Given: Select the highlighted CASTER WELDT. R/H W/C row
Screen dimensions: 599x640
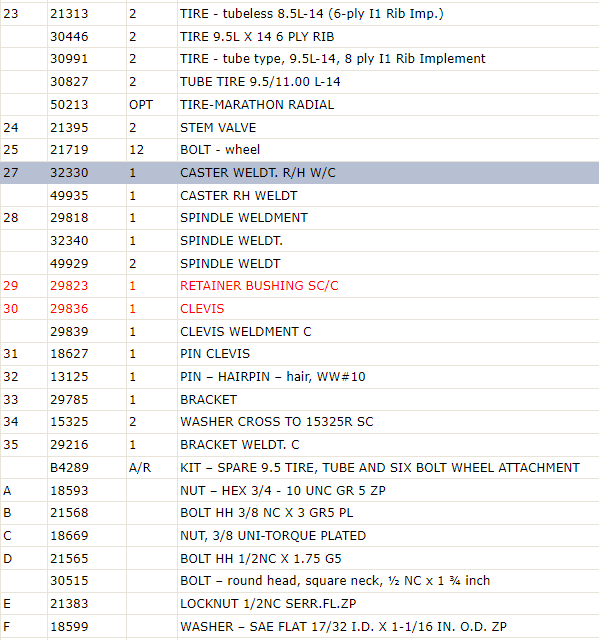Looking at the screenshot, I should click(300, 173).
